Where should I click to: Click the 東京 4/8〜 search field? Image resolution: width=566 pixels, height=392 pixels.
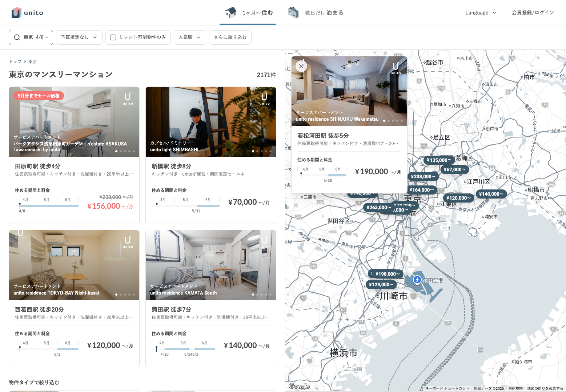(31, 37)
